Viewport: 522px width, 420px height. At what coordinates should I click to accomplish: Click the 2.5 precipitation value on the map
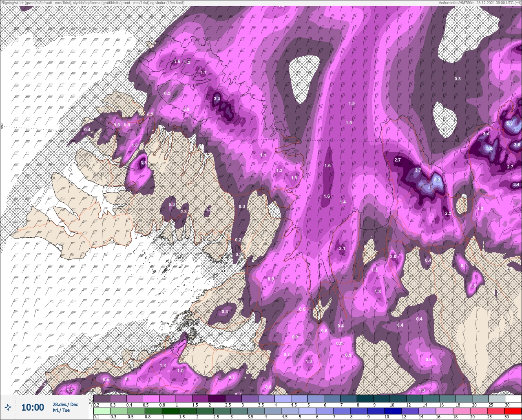point(447,214)
